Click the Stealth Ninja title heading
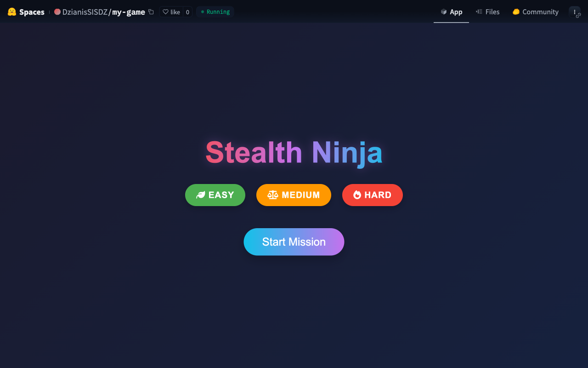The width and height of the screenshot is (588, 368). click(x=294, y=152)
